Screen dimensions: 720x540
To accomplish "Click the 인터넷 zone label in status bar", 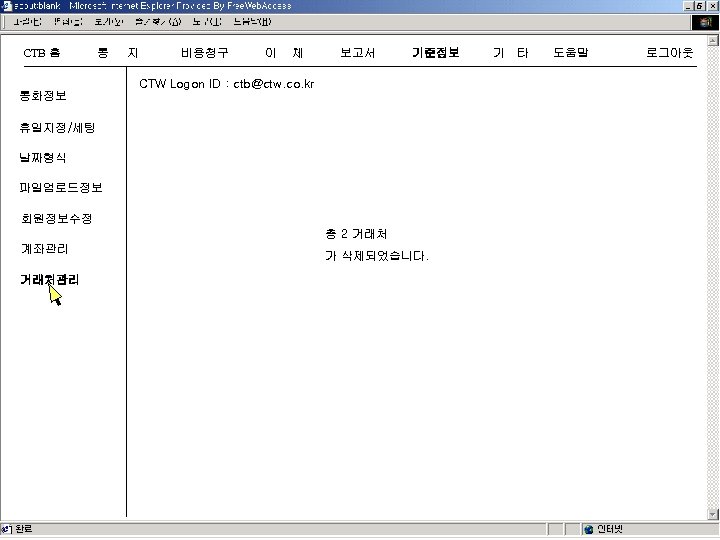I will pyautogui.click(x=609, y=529).
